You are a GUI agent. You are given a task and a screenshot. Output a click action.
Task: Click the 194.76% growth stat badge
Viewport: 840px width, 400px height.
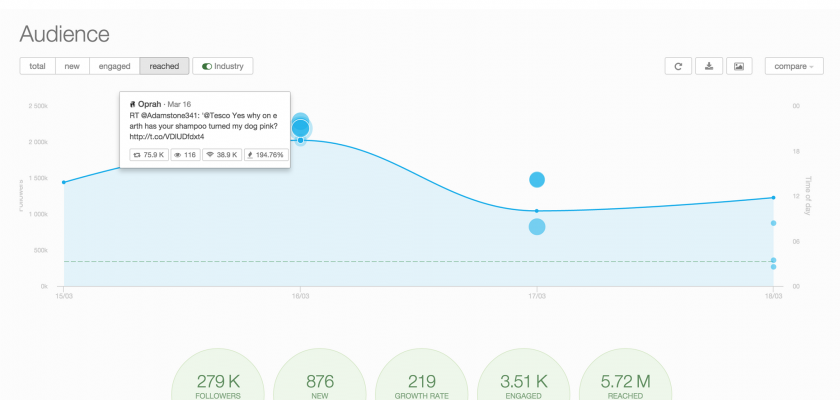coord(265,155)
